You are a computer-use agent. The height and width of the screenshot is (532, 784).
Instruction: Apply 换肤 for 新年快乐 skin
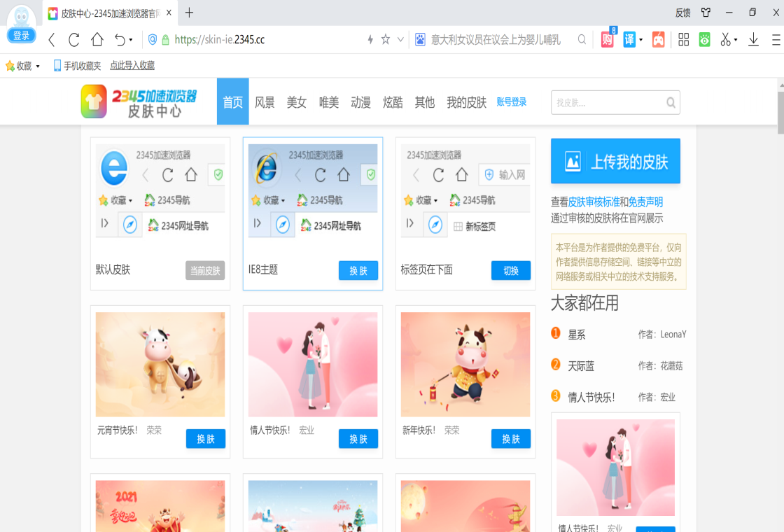(x=510, y=438)
